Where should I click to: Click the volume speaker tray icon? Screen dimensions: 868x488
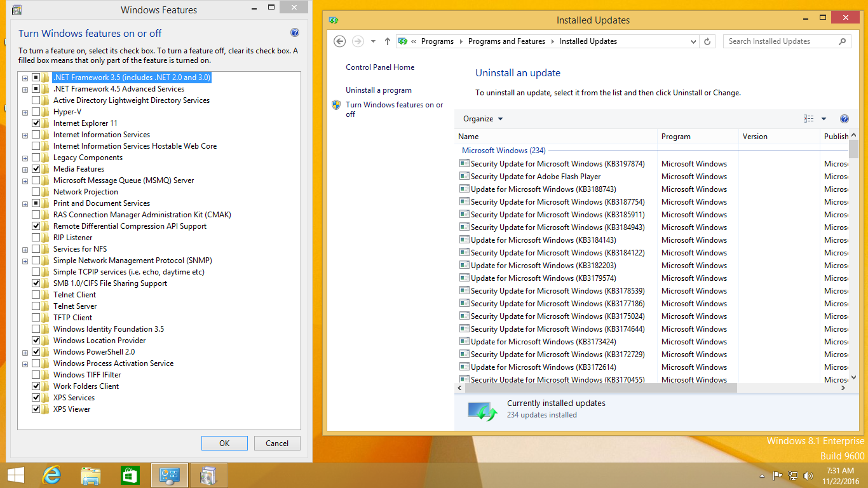[808, 475]
